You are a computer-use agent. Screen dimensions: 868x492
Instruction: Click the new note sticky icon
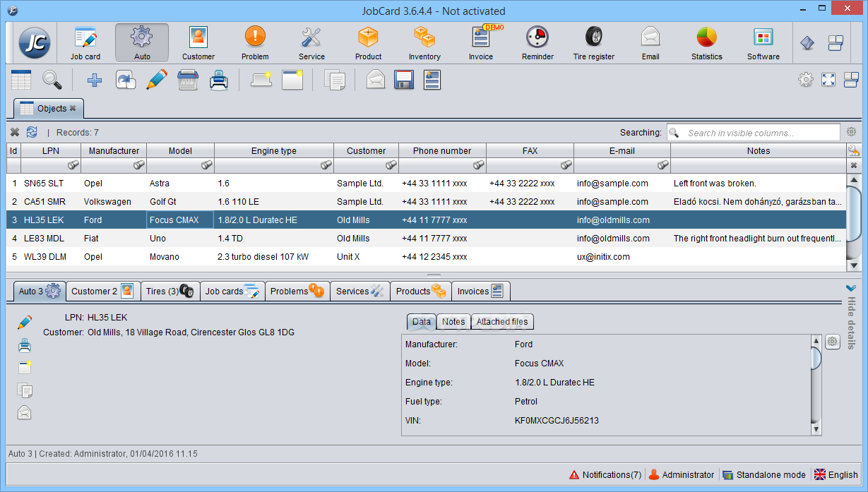click(261, 80)
